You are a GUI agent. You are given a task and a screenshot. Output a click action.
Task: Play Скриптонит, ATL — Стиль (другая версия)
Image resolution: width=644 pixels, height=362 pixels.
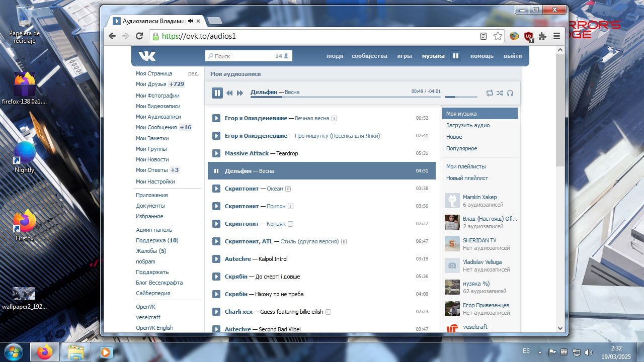point(216,241)
